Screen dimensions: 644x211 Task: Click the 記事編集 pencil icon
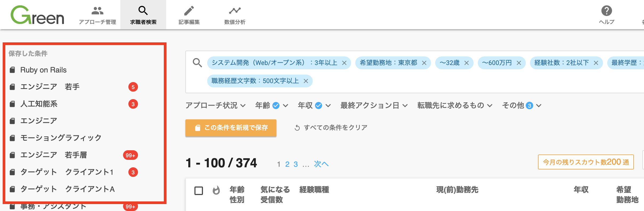pos(189,11)
